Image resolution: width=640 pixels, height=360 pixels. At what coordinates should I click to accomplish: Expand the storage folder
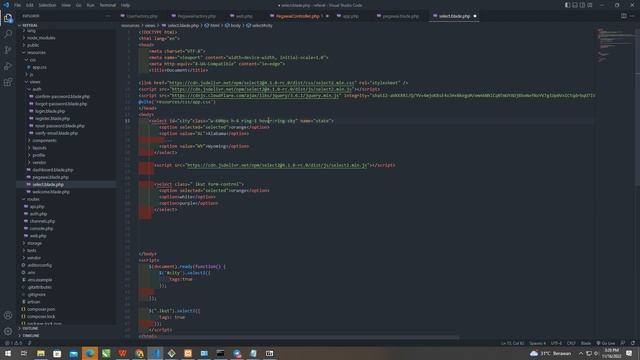click(34, 243)
